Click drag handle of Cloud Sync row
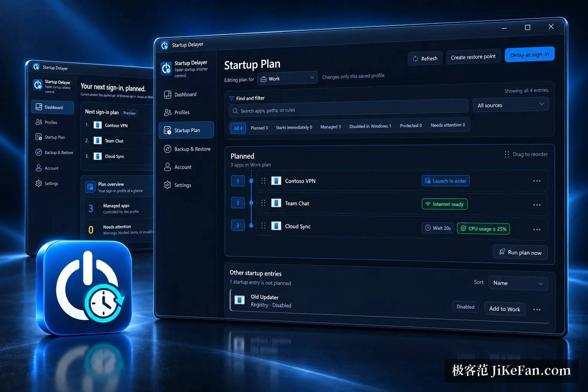 click(x=263, y=226)
